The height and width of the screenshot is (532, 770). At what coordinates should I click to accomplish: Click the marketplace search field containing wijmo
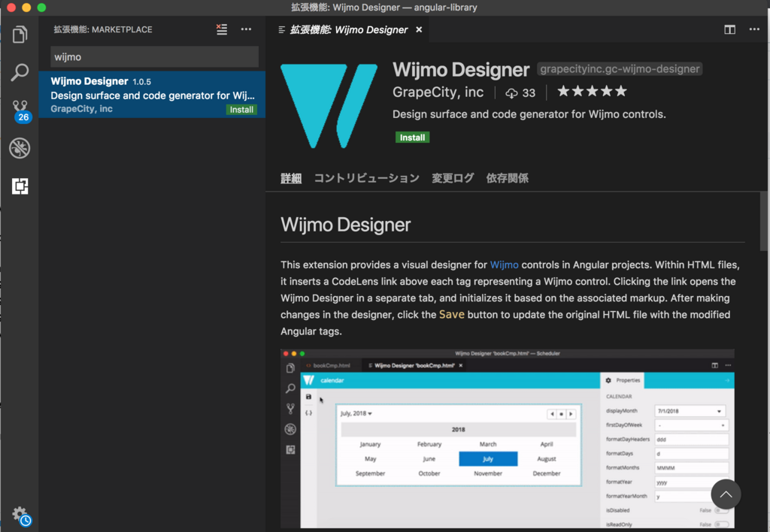(154, 57)
